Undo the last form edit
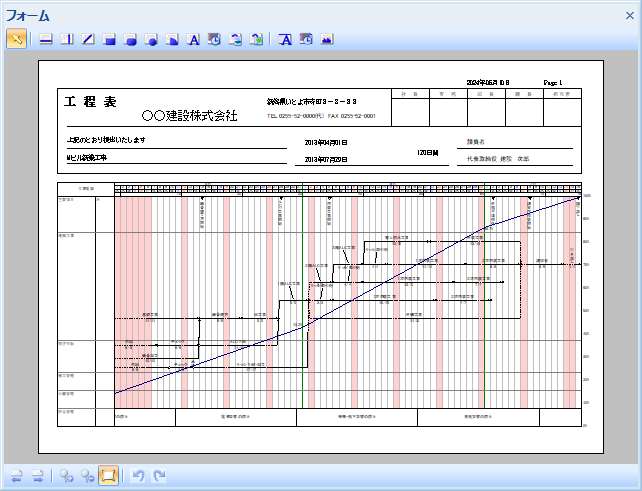642x491 pixels. click(x=138, y=476)
